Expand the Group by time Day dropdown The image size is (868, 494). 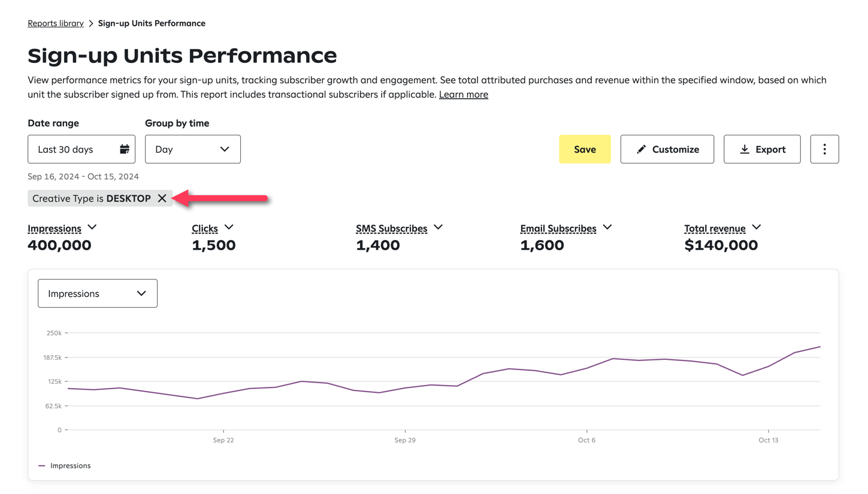pos(193,149)
